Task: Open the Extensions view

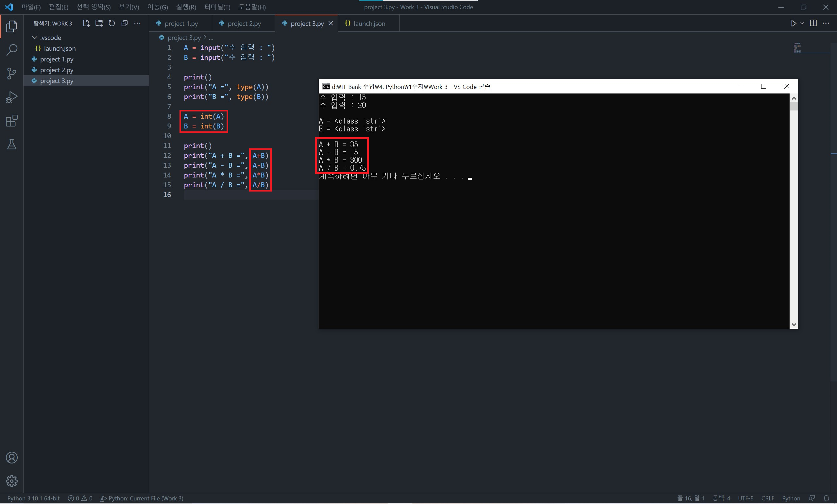Action: tap(11, 121)
